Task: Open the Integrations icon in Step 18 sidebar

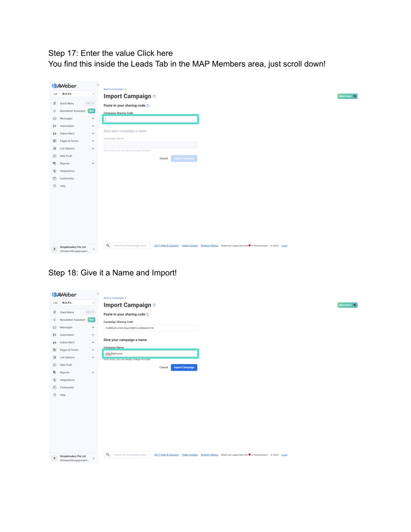Action: pos(55,380)
